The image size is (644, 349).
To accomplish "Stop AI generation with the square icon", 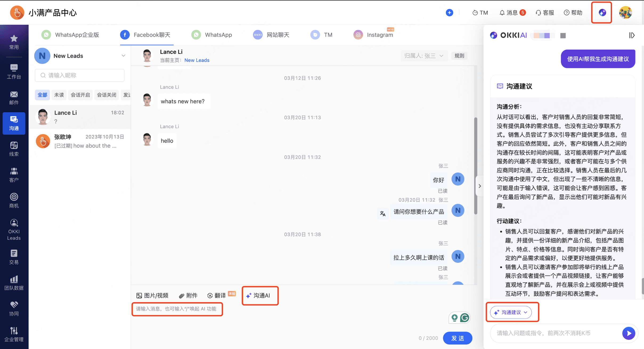I will [563, 35].
